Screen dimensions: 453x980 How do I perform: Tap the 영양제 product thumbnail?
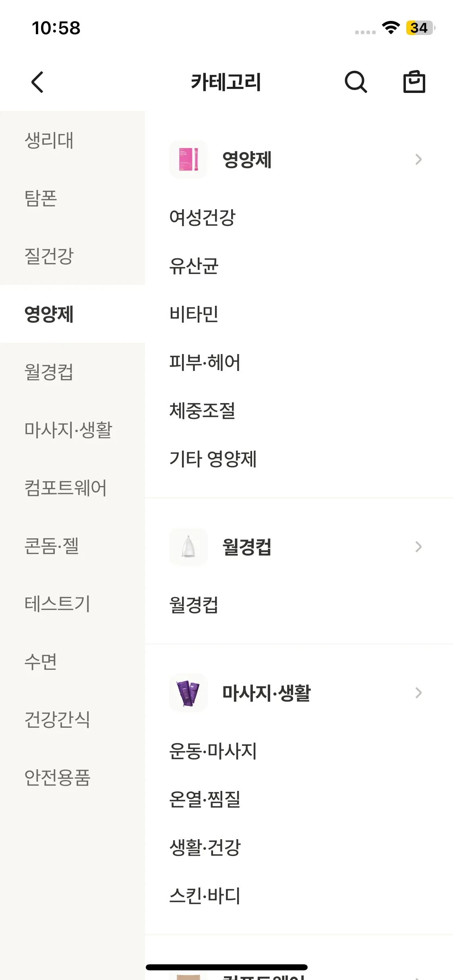188,159
